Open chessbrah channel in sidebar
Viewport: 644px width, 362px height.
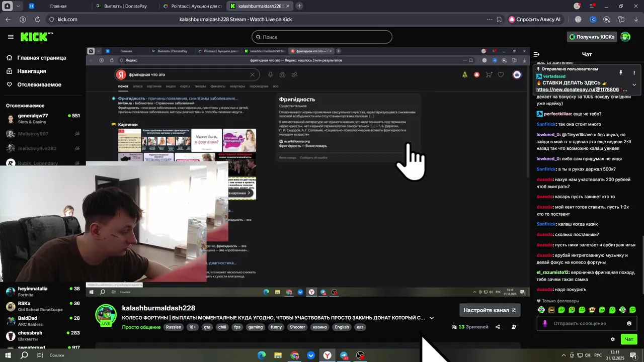click(x=43, y=335)
